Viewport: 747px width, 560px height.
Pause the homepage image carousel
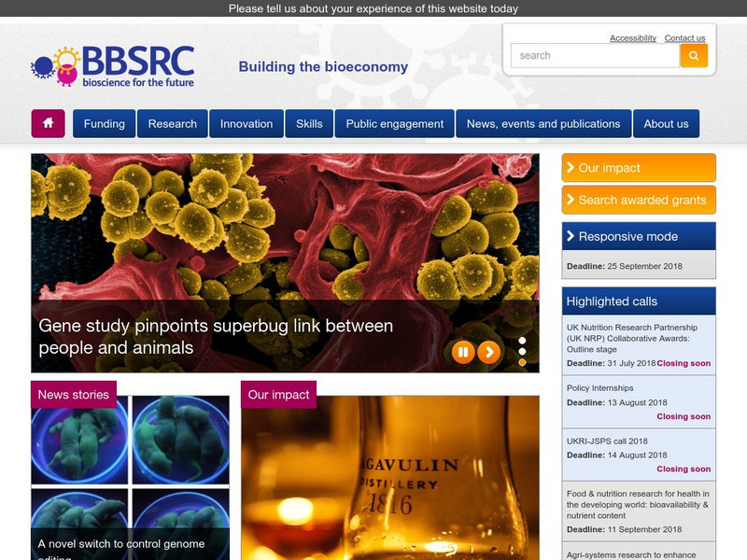[462, 351]
